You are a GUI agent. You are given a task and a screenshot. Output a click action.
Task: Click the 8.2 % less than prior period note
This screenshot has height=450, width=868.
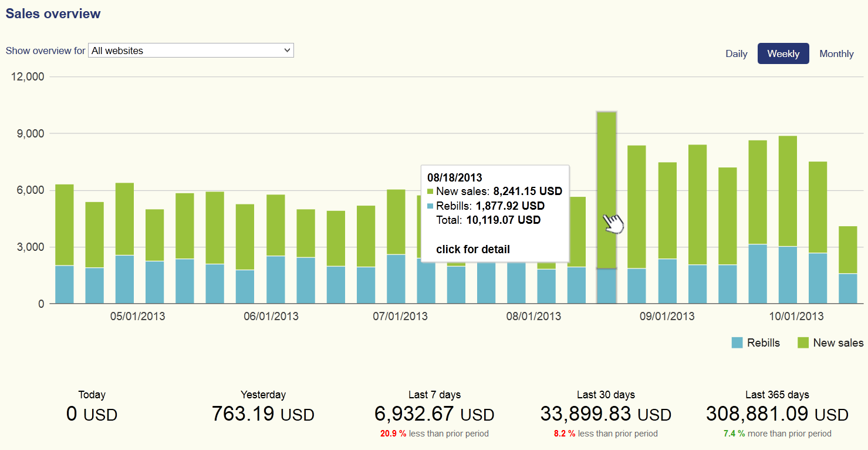point(606,434)
